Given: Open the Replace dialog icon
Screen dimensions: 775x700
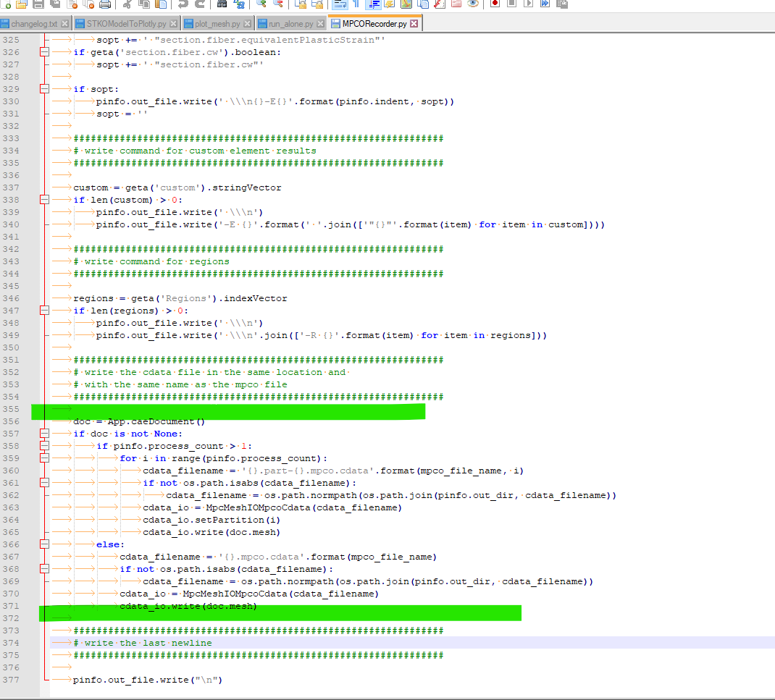Looking at the screenshot, I should tap(239, 4).
